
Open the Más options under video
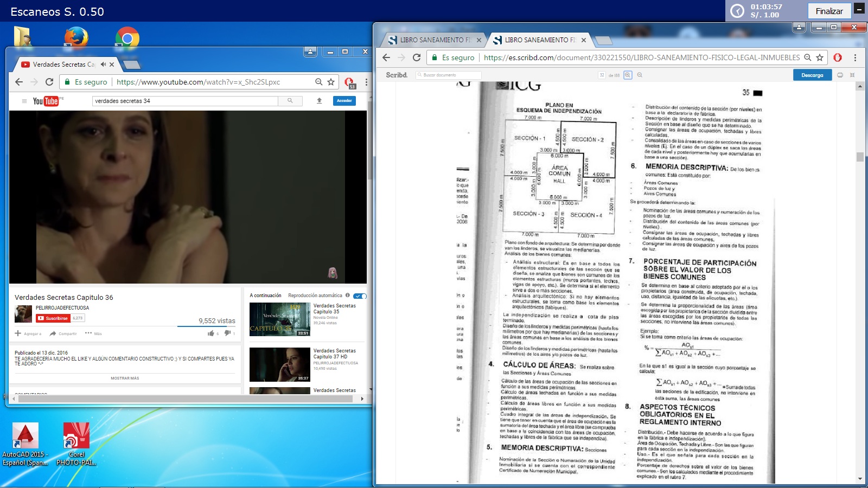(93, 333)
